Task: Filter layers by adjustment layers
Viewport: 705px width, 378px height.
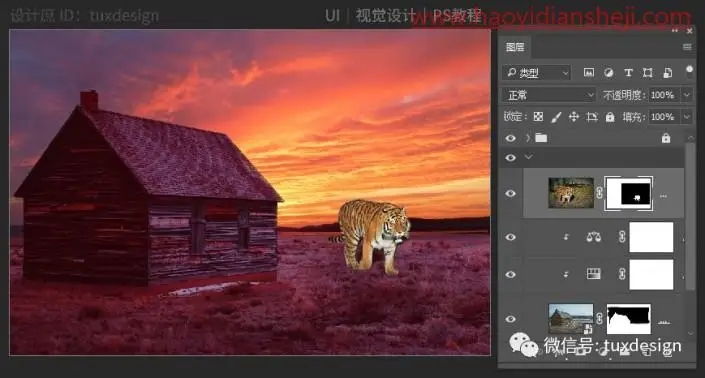Action: [608, 72]
